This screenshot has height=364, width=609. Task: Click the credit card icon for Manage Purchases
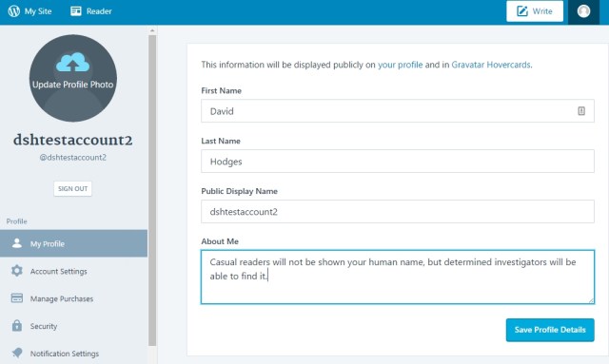tap(17, 298)
